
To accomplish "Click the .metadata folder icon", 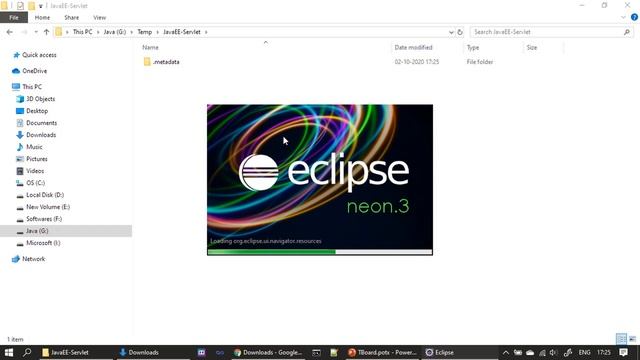I will [x=147, y=62].
